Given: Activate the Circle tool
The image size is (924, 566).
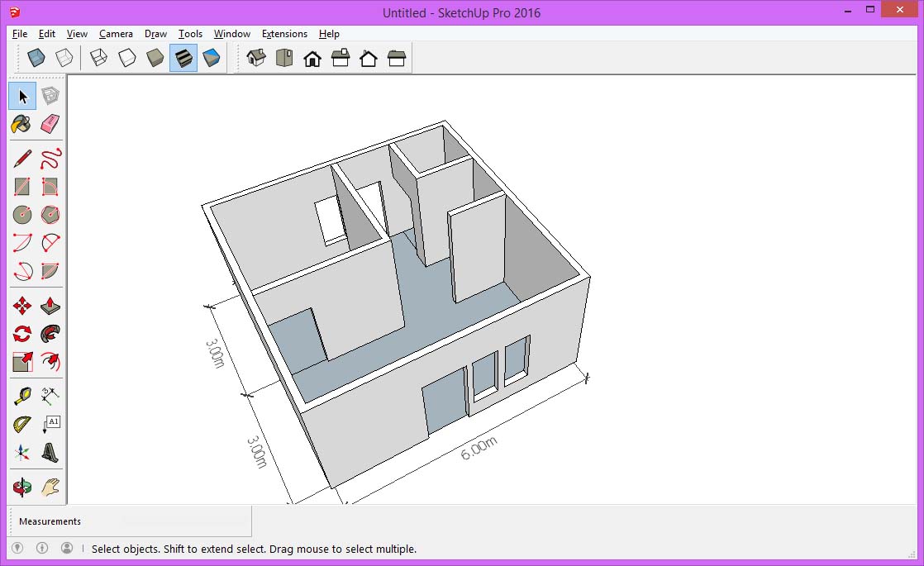Looking at the screenshot, I should click(21, 214).
